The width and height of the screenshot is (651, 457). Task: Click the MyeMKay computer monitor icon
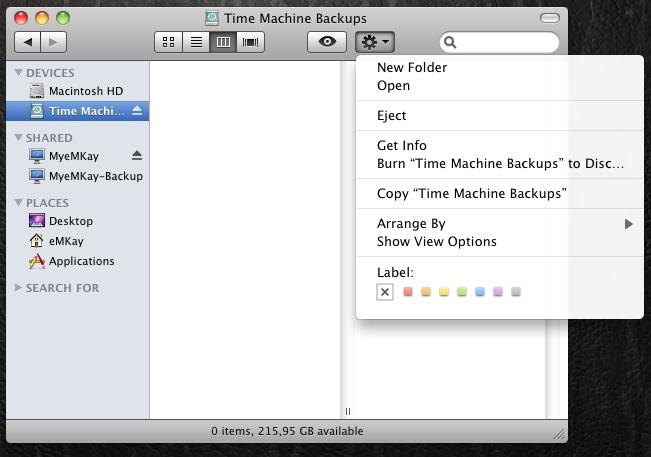pyautogui.click(x=37, y=156)
